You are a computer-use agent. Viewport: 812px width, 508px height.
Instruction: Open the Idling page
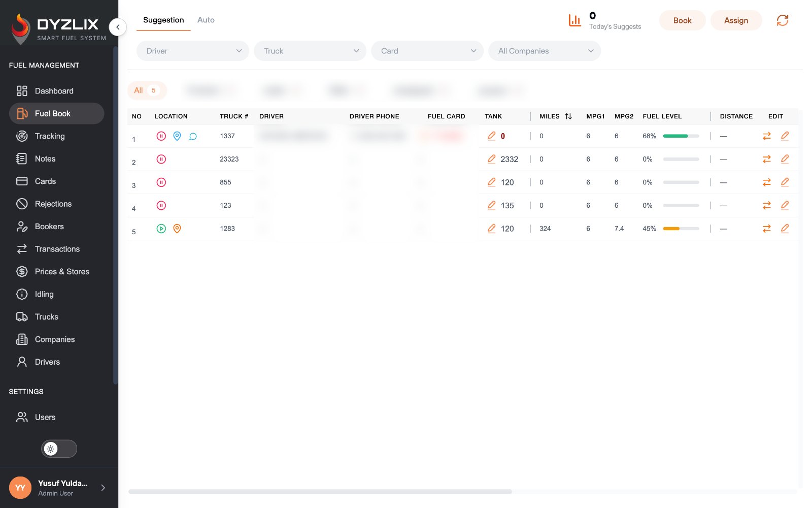click(56, 294)
